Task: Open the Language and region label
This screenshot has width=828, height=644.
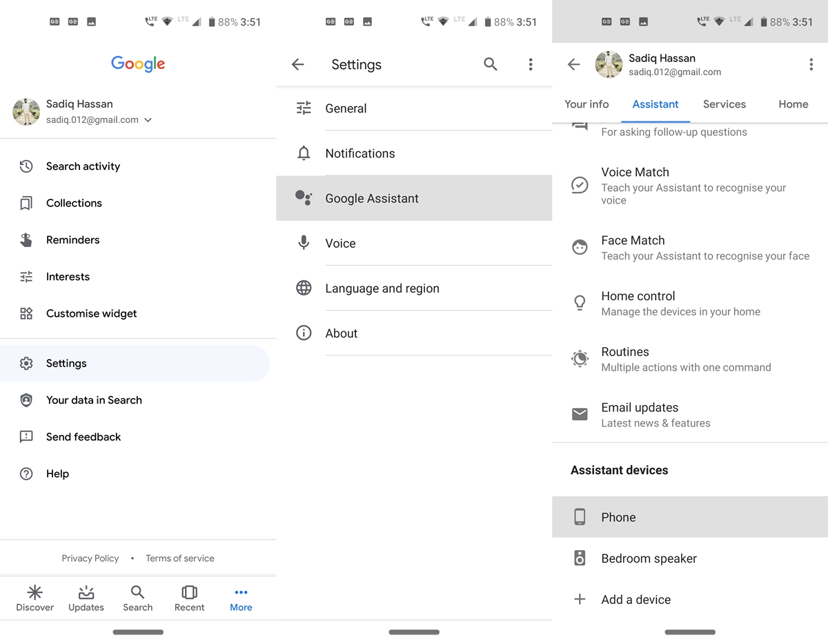Action: coord(382,288)
